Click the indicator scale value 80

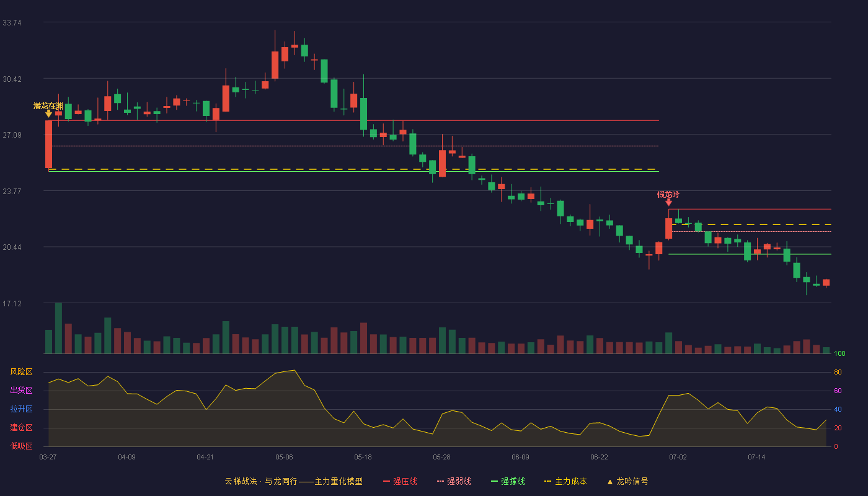[x=838, y=372]
